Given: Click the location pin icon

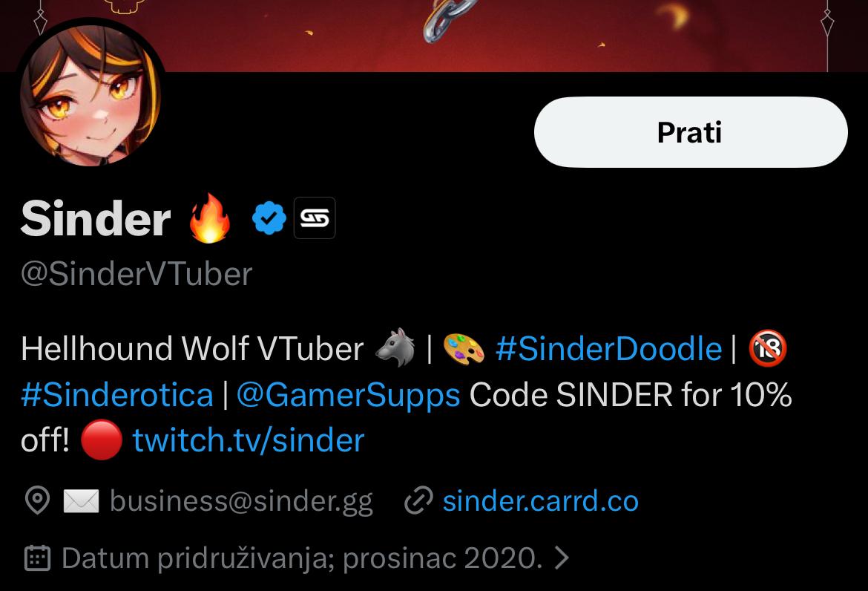Looking at the screenshot, I should [x=38, y=500].
